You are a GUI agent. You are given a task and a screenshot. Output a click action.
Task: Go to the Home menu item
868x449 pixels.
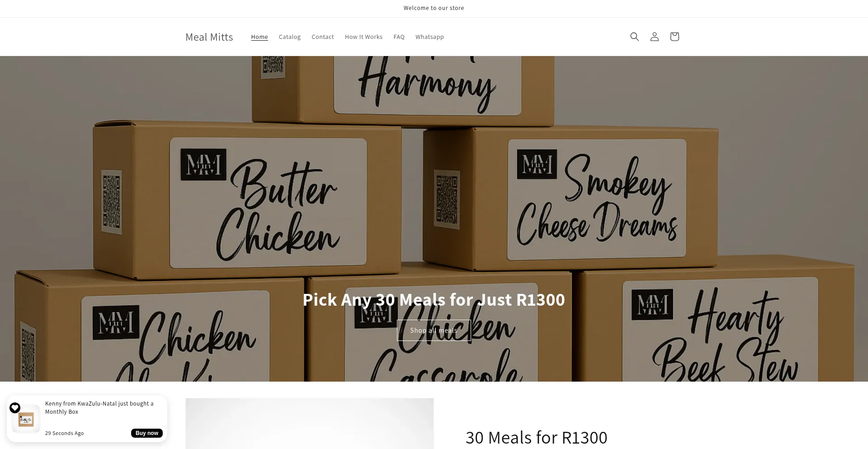pos(259,37)
